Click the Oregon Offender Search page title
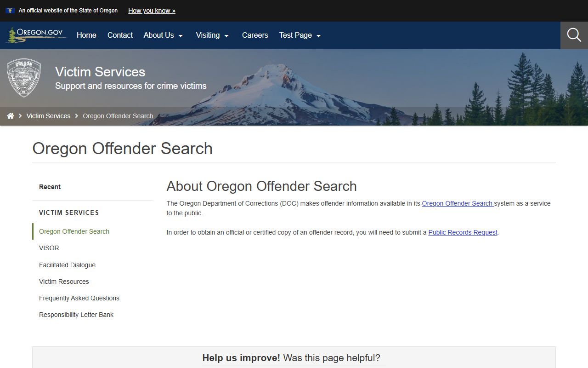This screenshot has height=368, width=588. 122,149
